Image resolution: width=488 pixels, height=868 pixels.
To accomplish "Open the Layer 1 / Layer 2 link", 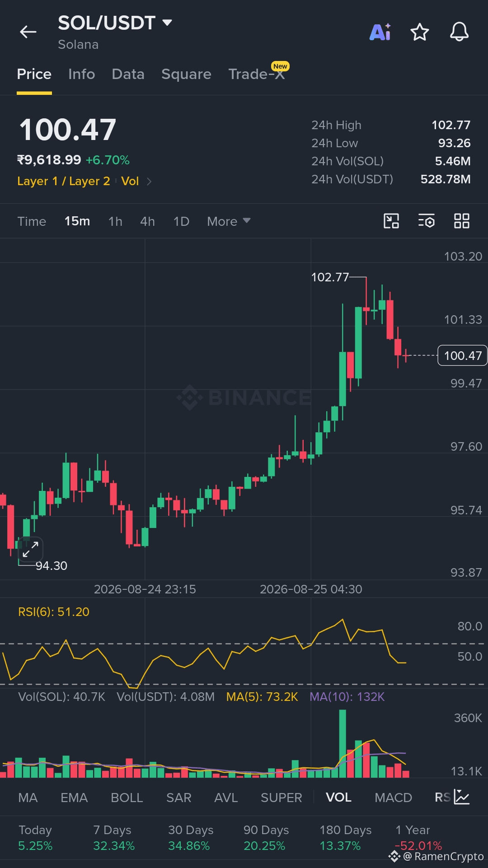I will point(64,181).
